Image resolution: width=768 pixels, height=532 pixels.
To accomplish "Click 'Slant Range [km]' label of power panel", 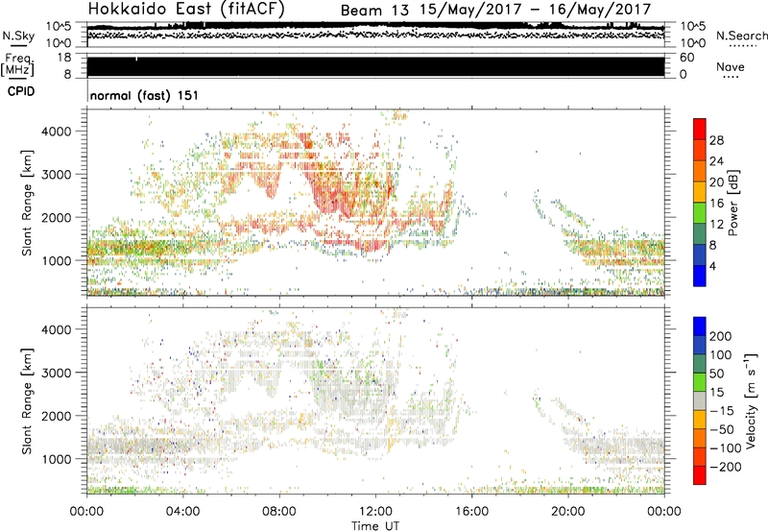I will [x=27, y=203].
